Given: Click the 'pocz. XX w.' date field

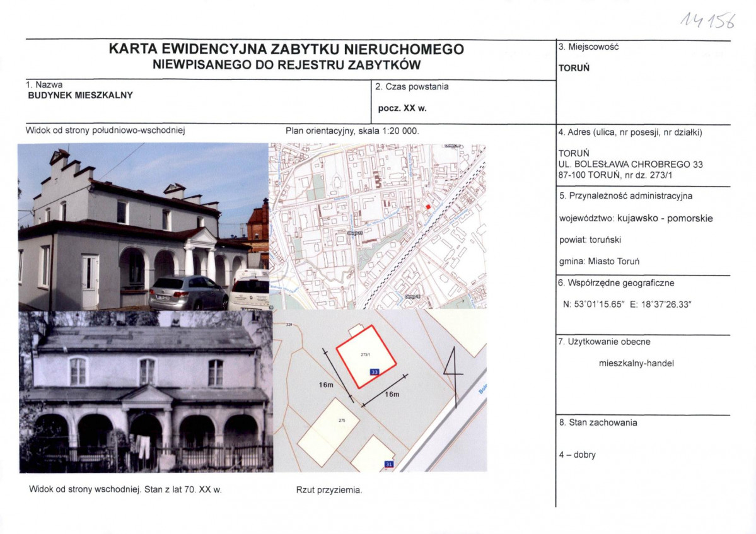Looking at the screenshot, I should [402, 108].
